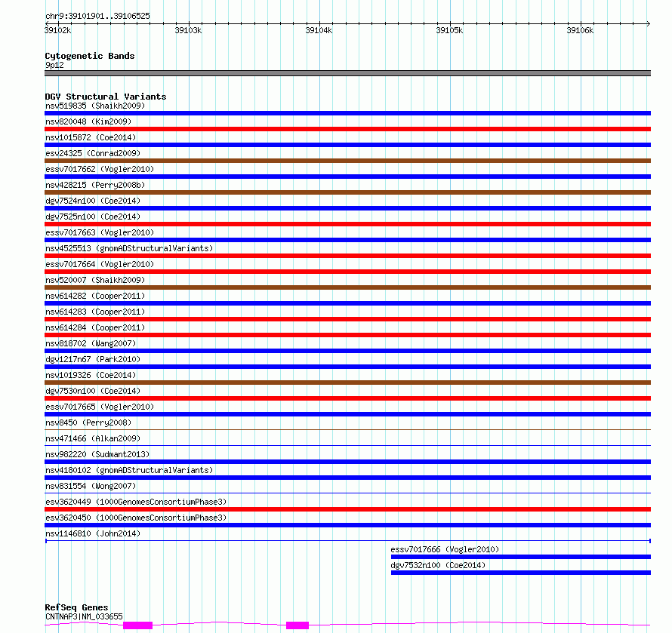672x633 pixels.
Task: Click nsv818702 (Wang2007) label
Action: coord(91,343)
